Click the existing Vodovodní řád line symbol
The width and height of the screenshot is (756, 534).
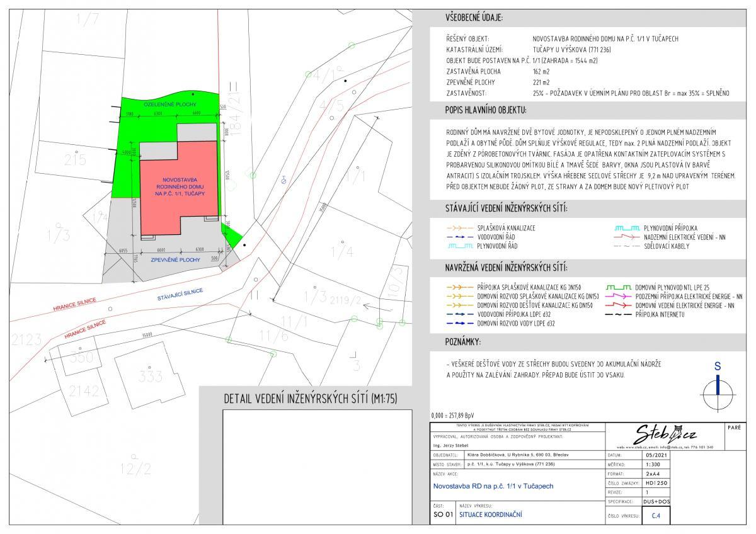pyautogui.click(x=460, y=237)
